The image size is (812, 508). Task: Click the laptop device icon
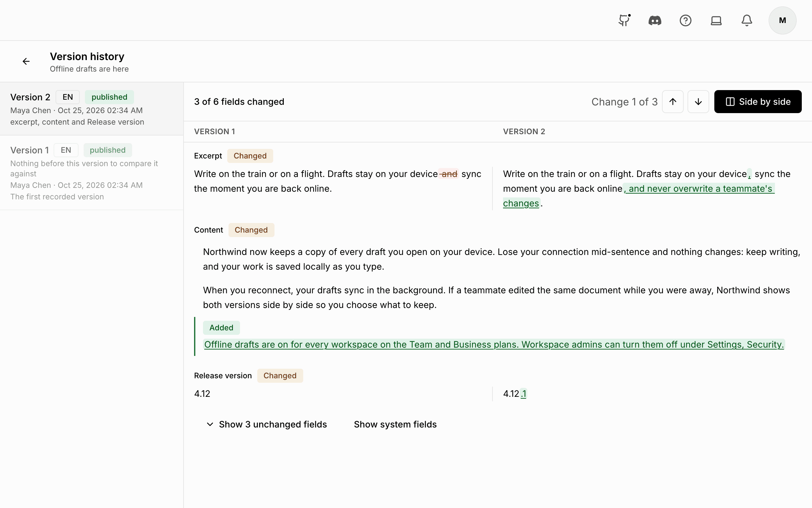point(716,20)
